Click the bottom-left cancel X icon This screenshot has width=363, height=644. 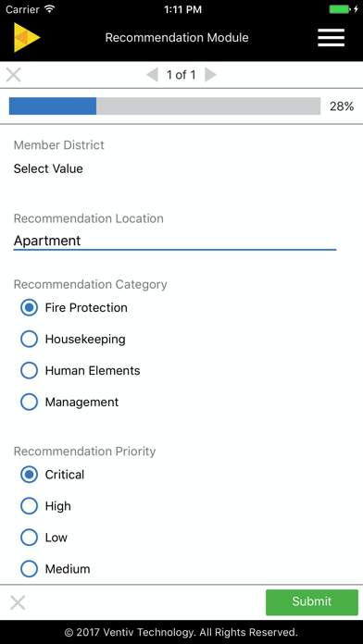click(18, 602)
